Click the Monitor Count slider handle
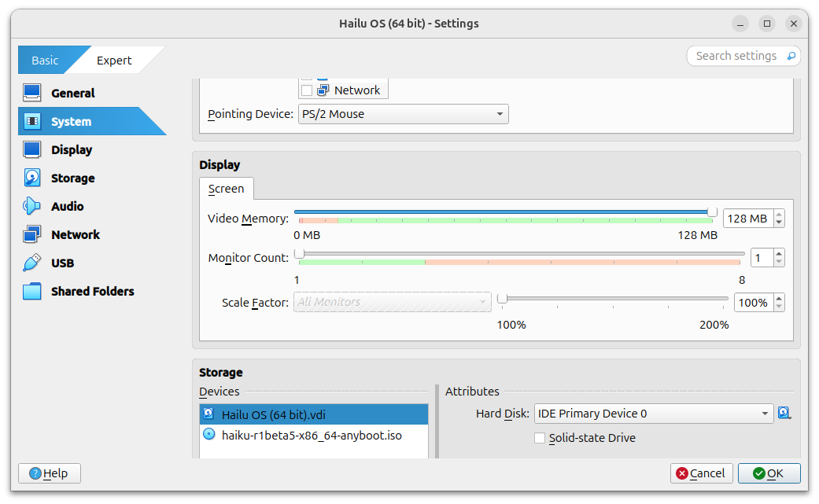This screenshot has height=504, width=819. click(x=299, y=253)
